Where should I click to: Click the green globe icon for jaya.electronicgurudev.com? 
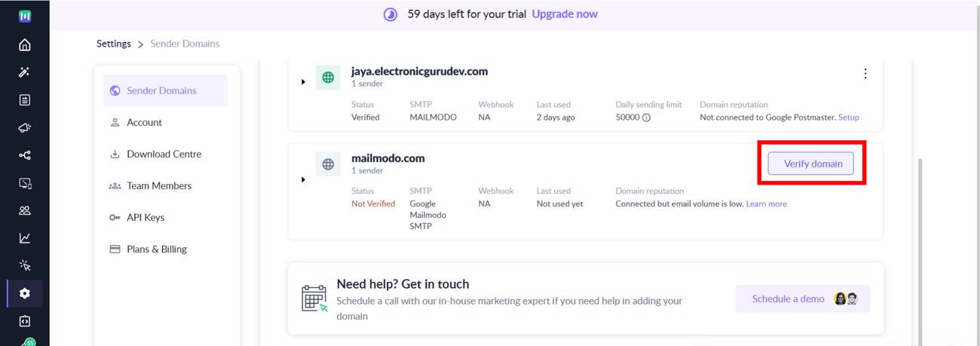pyautogui.click(x=328, y=78)
